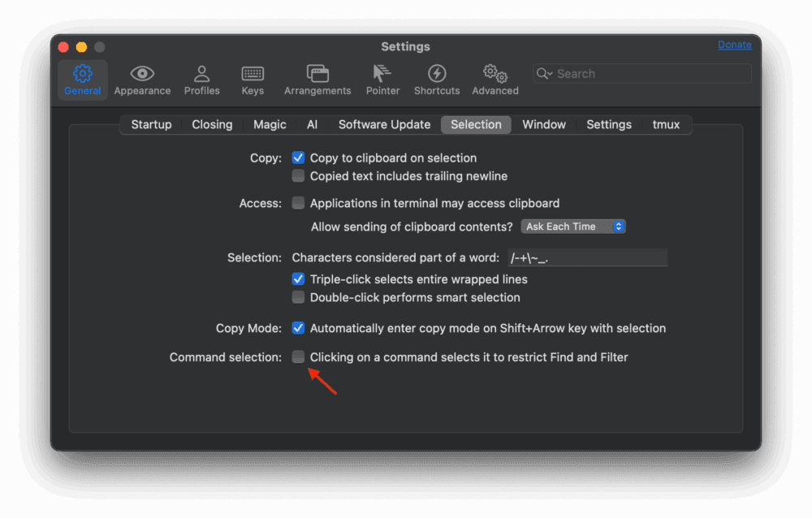Toggle automatically enter copy mode checkbox
The image size is (812, 518).
298,328
